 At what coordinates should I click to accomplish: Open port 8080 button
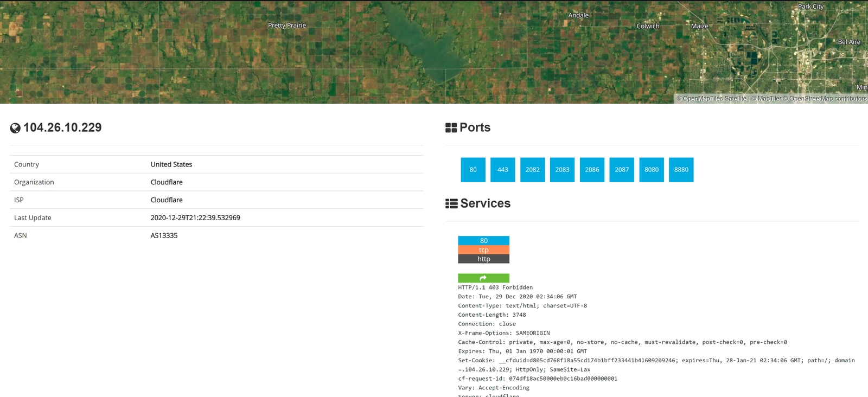pyautogui.click(x=652, y=170)
